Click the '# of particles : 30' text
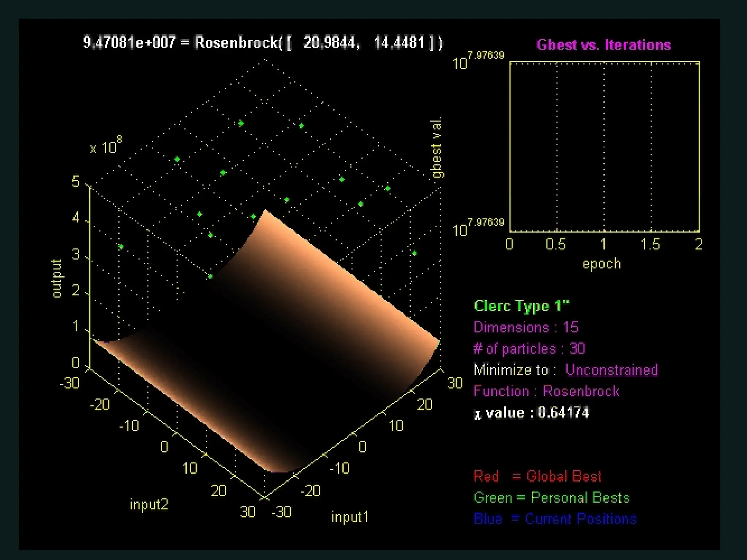747x560 pixels. (529, 349)
